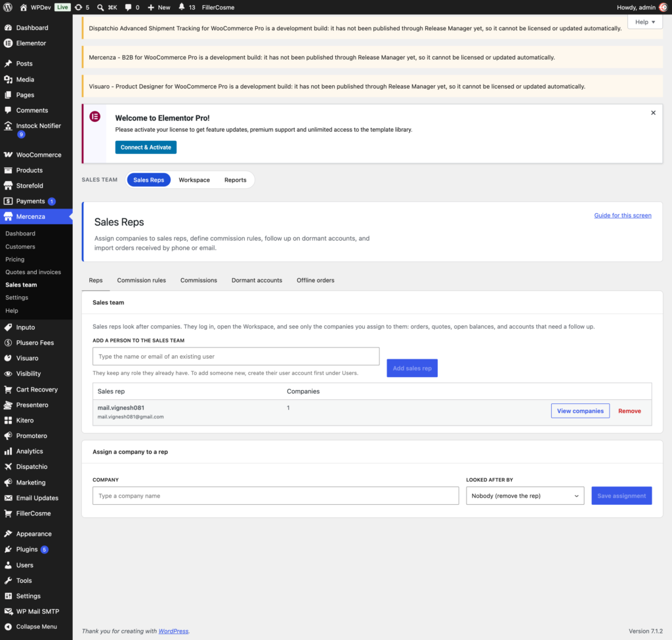
Task: Click the Visibility eye icon in sidebar
Action: coord(8,374)
